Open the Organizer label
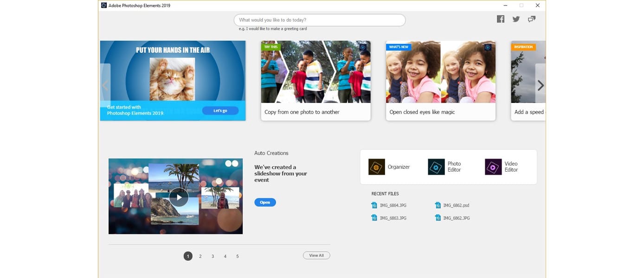The height and width of the screenshot is (278, 644). tap(399, 167)
